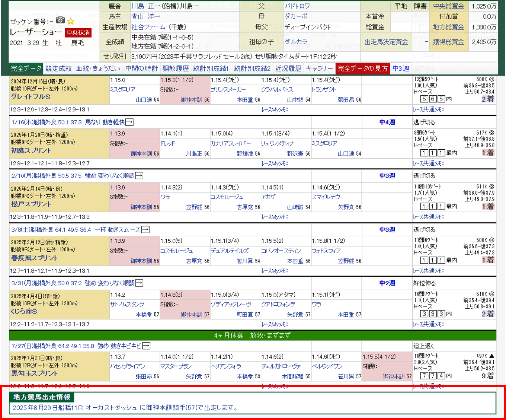
Task: Open the 出走馬決定賞金 link
Action: click(386, 42)
